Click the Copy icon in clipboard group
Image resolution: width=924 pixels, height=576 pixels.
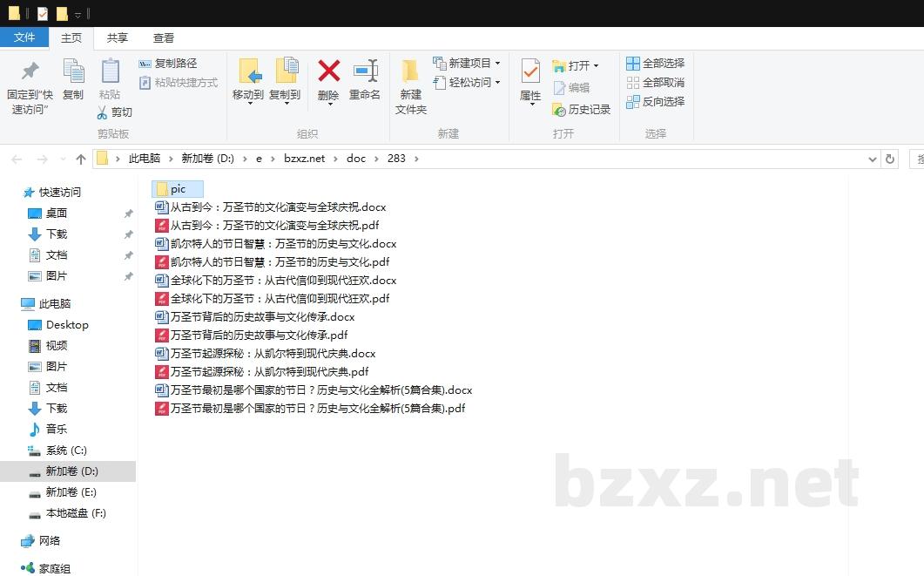click(x=73, y=72)
